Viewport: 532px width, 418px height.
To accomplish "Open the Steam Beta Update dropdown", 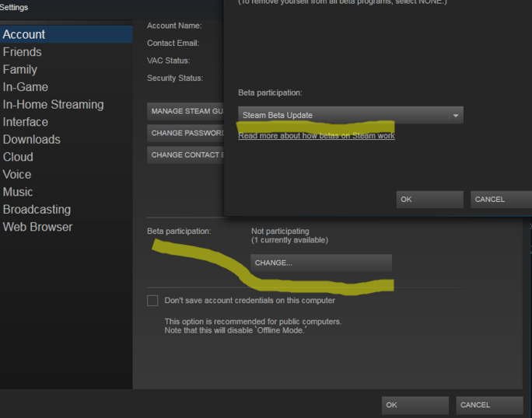I will pyautogui.click(x=351, y=115).
